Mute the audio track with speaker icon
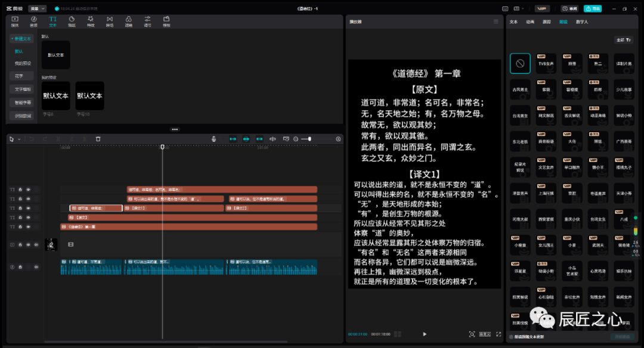 tap(36, 267)
